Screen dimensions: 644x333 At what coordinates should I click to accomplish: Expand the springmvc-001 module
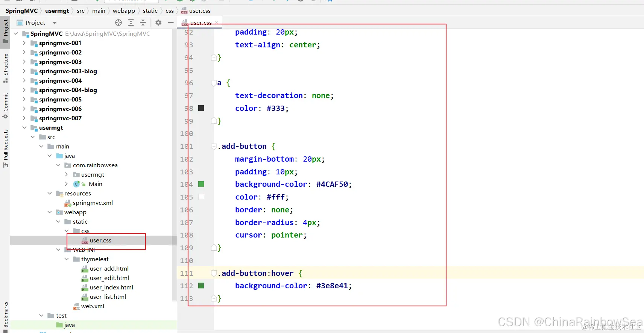24,43
